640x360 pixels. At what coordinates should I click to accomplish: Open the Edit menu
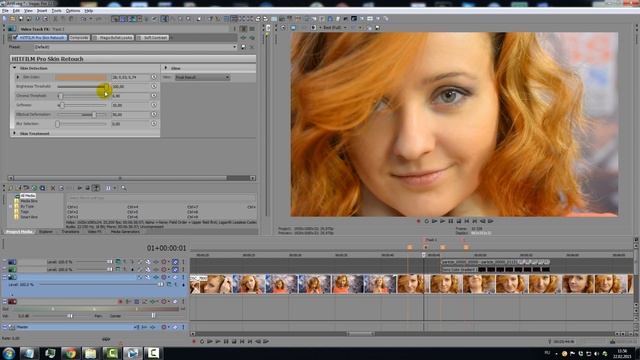[x=16, y=10]
